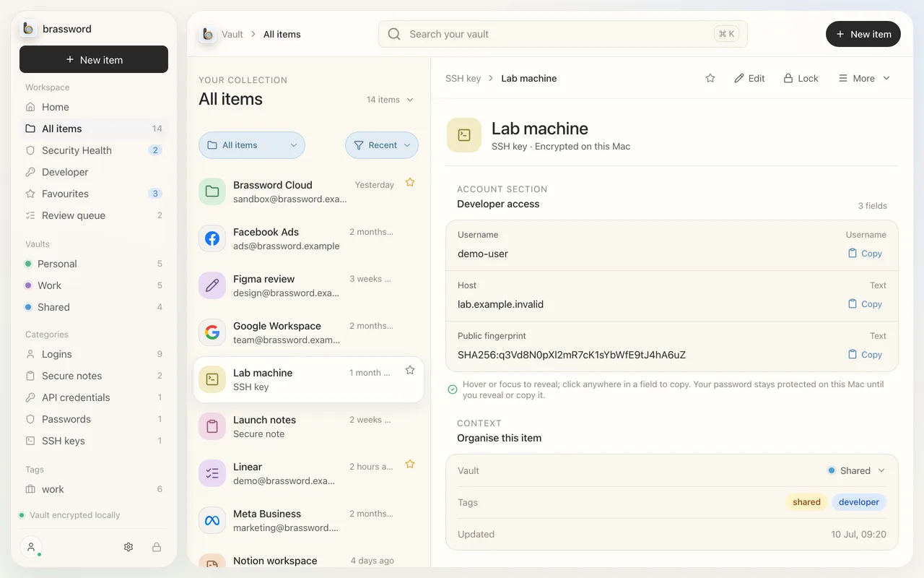Favourite the Lab machine item in header
924x578 pixels.
pos(710,78)
